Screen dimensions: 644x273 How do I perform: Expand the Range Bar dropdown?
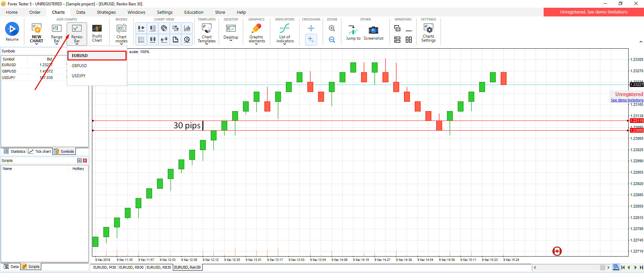pyautogui.click(x=57, y=34)
